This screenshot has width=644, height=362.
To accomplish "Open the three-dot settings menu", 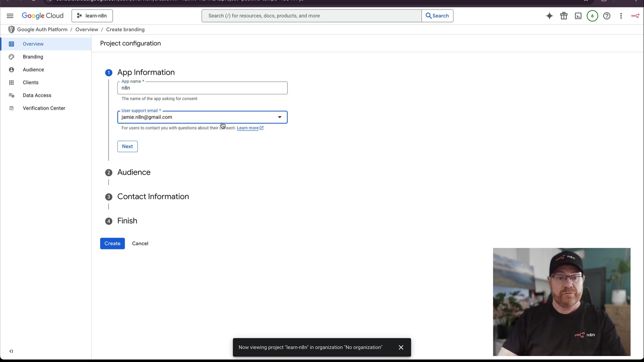I will pos(621,16).
